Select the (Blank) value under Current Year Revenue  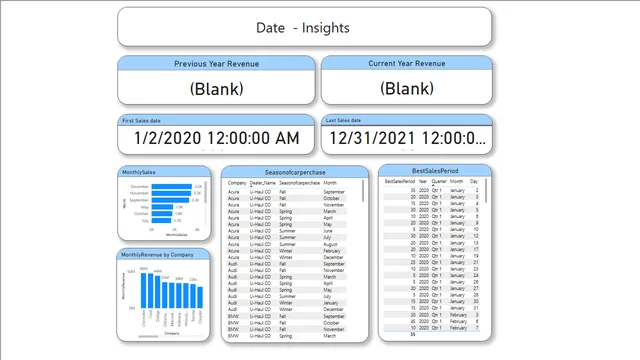pyautogui.click(x=407, y=88)
